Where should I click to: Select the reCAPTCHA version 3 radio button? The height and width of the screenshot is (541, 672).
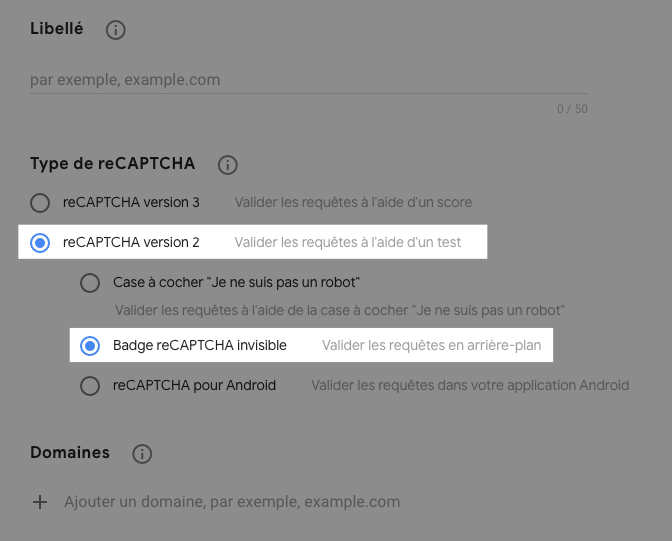[x=40, y=203]
